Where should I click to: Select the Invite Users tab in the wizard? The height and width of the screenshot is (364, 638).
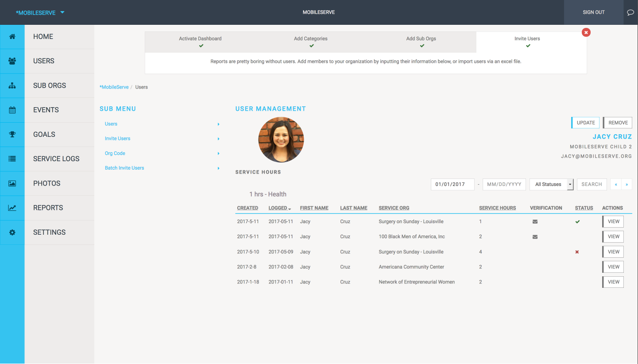coord(527,42)
